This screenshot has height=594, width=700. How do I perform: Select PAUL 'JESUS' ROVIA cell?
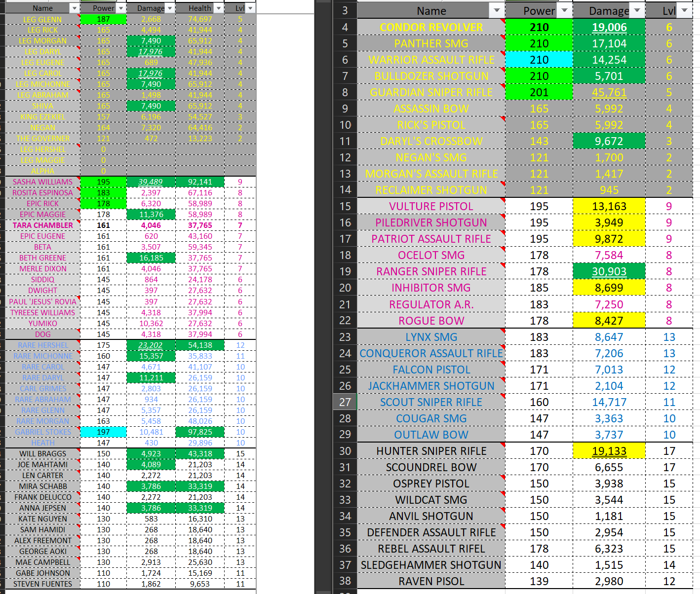pos(42,302)
